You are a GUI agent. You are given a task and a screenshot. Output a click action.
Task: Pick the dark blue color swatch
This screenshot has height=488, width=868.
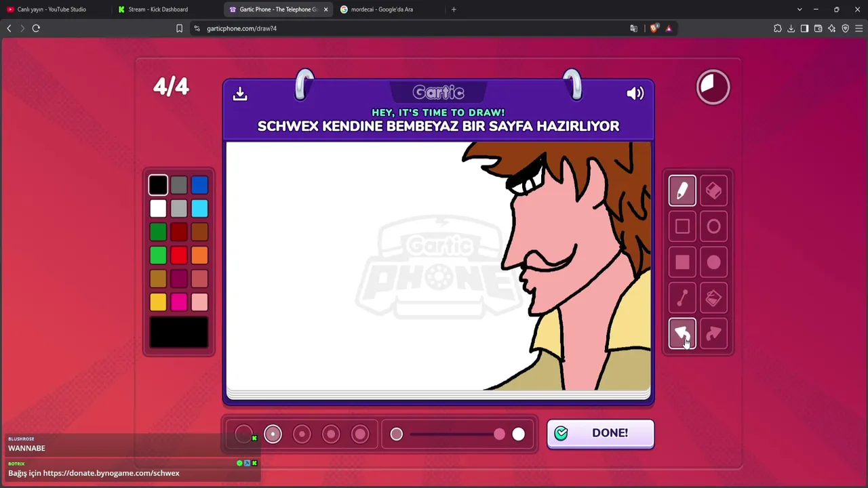[x=199, y=185]
